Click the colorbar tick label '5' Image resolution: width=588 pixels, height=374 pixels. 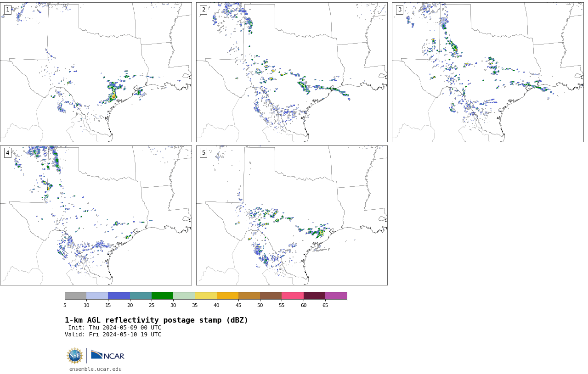(65, 305)
